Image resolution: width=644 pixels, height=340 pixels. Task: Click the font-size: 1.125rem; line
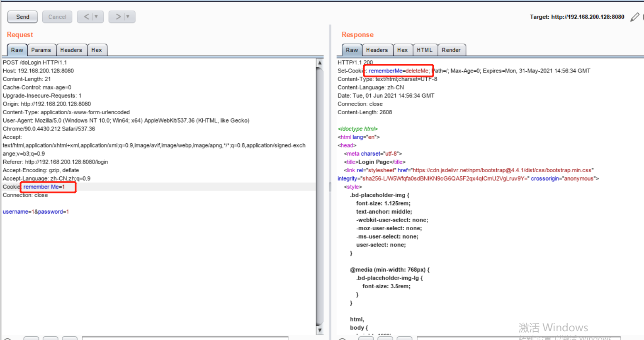[383, 203]
